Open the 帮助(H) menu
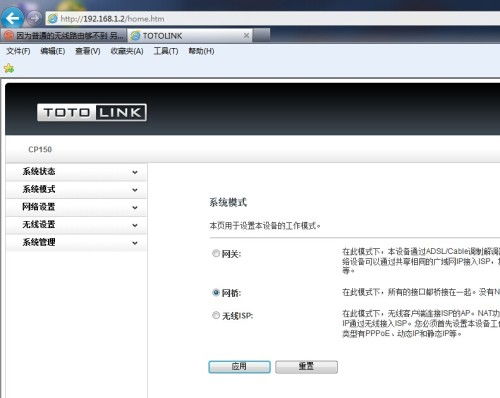 [x=201, y=51]
